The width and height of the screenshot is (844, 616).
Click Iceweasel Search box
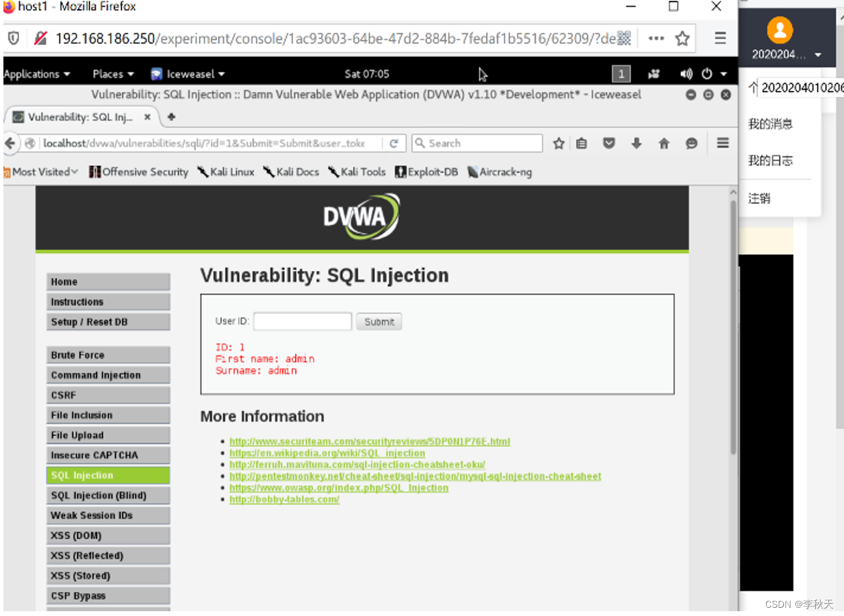click(477, 143)
